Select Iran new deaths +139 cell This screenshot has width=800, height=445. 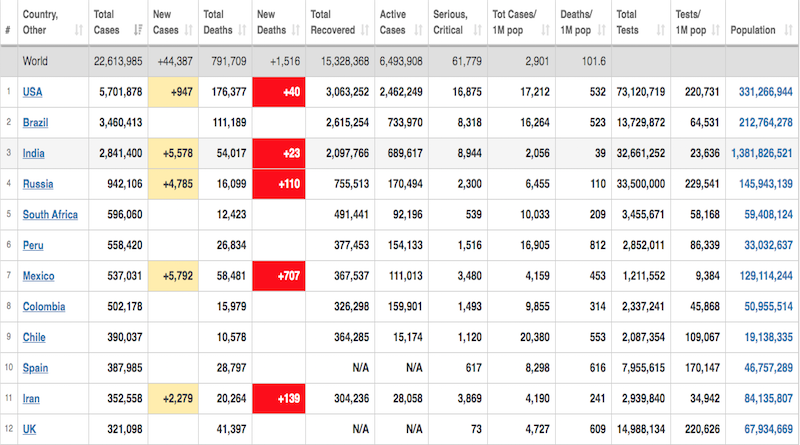(279, 399)
